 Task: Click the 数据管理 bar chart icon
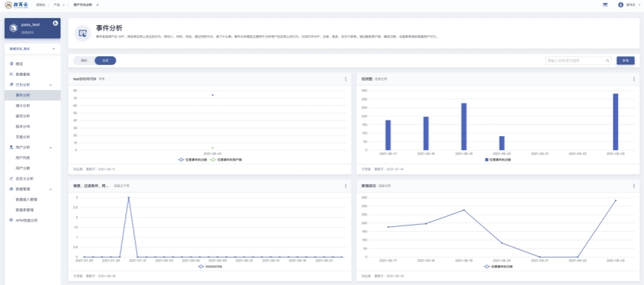pyautogui.click(x=11, y=189)
